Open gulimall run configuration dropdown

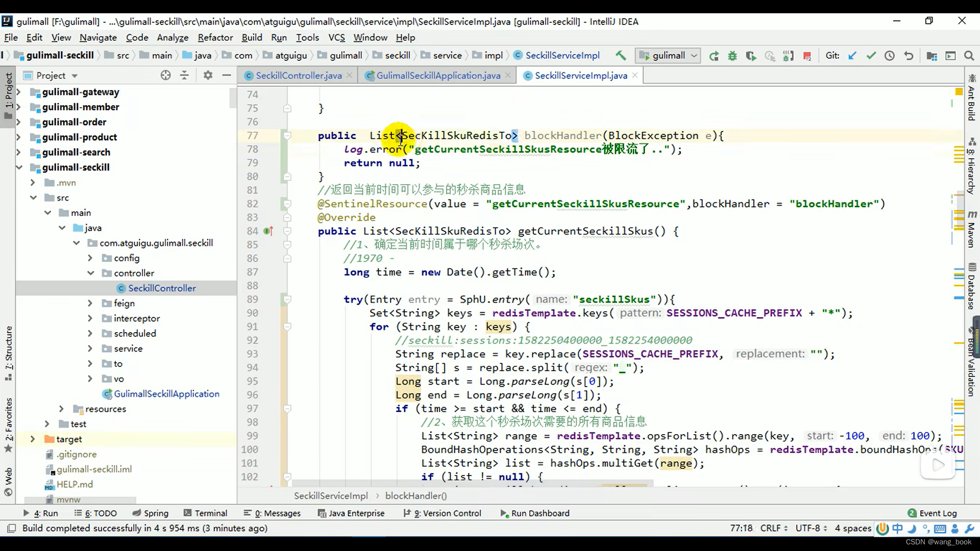click(668, 56)
